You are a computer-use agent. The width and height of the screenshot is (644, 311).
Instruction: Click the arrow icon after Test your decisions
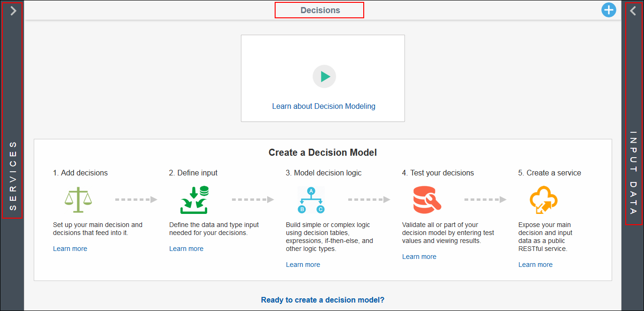[x=486, y=199]
